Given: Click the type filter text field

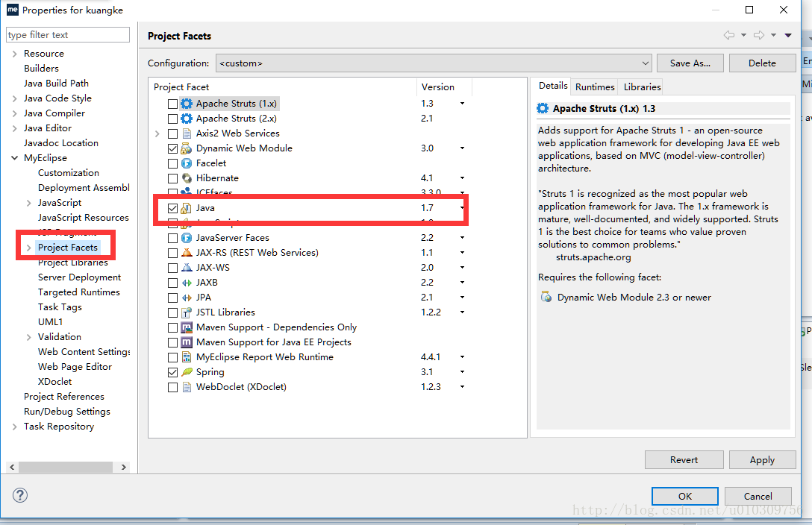Looking at the screenshot, I should point(68,34).
